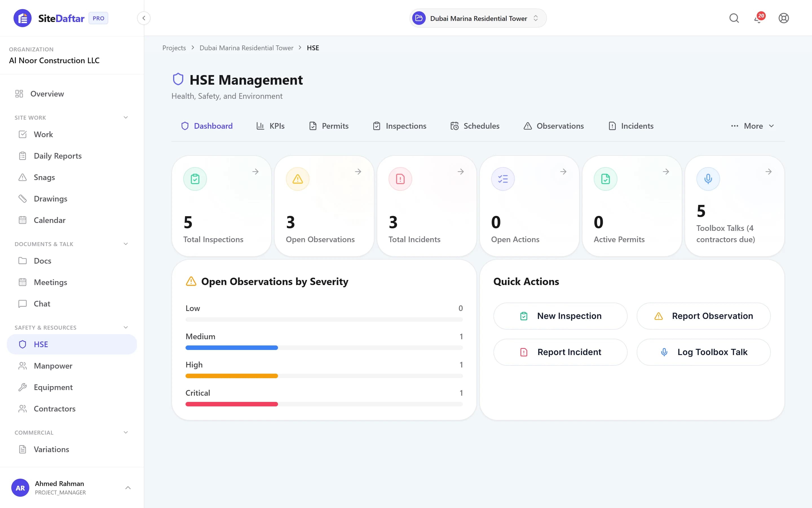
Task: Open Meetings in the sidebar
Action: click(x=72, y=282)
